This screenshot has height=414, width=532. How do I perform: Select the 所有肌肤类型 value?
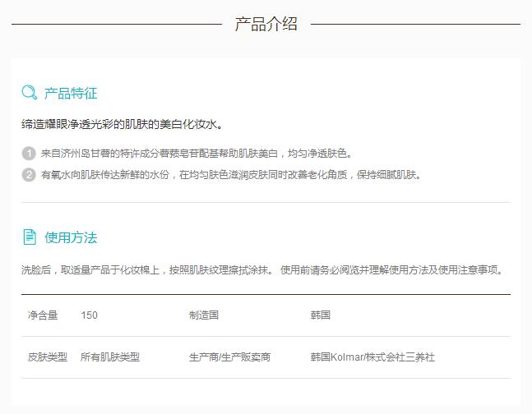click(110, 357)
